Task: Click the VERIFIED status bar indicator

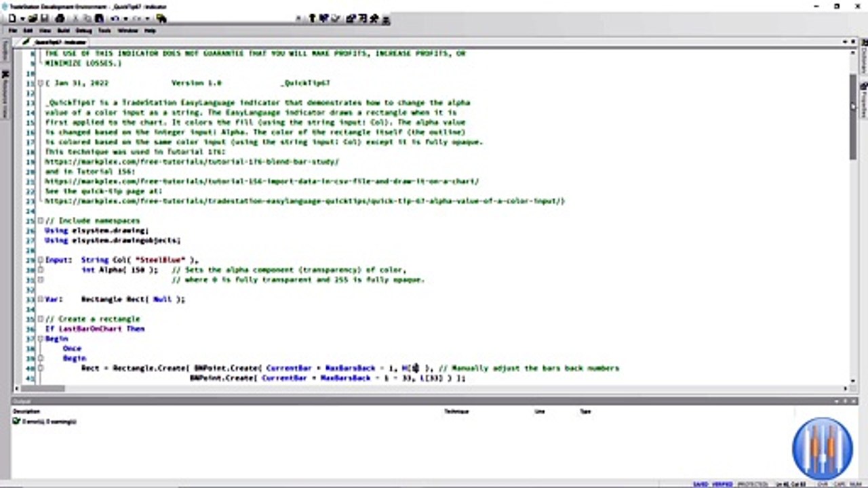Action: pos(724,484)
